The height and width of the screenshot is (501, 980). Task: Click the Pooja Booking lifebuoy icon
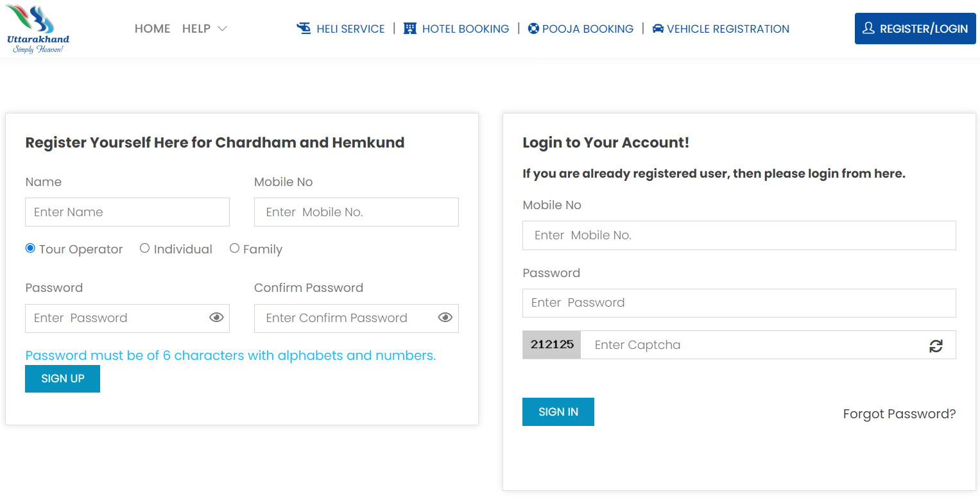533,29
